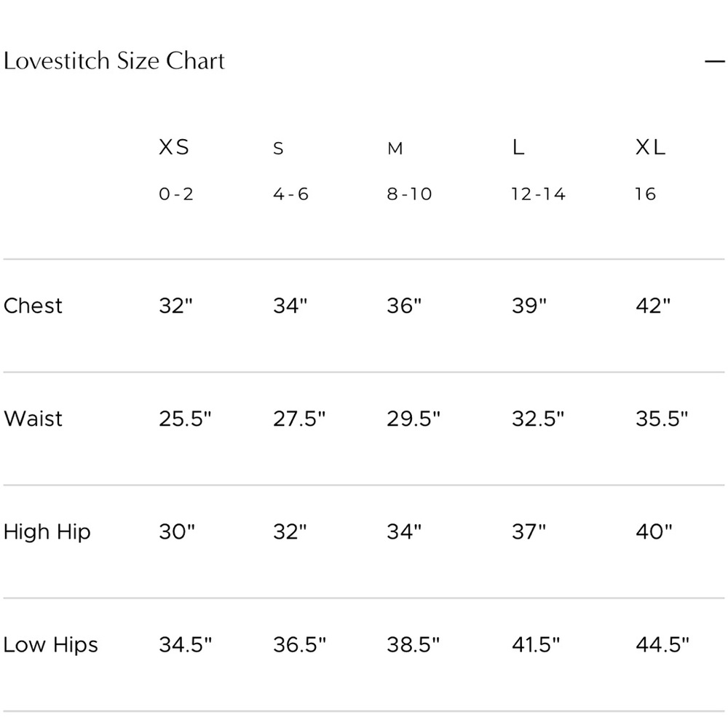Select the M size column header

coord(395,149)
